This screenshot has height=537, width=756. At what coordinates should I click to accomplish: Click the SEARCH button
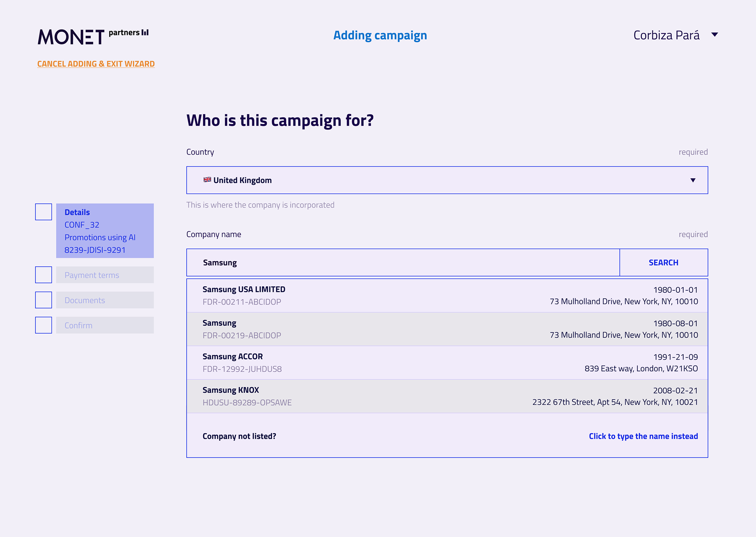click(663, 262)
